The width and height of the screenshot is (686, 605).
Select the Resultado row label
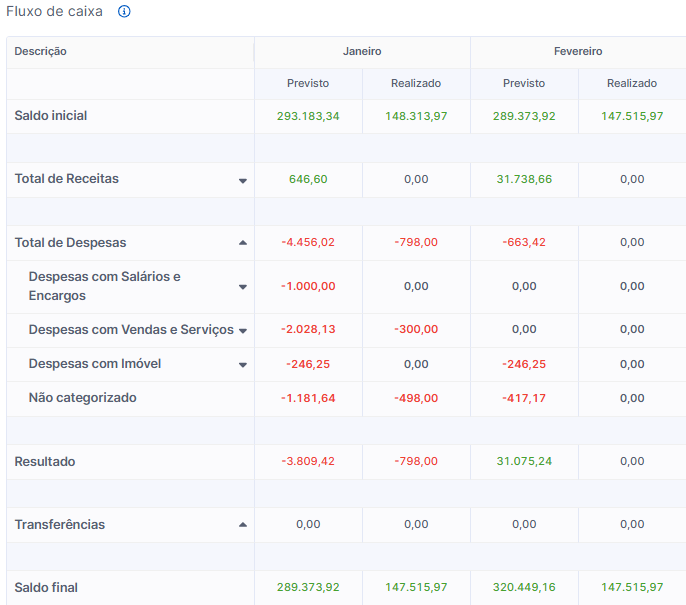[45, 462]
